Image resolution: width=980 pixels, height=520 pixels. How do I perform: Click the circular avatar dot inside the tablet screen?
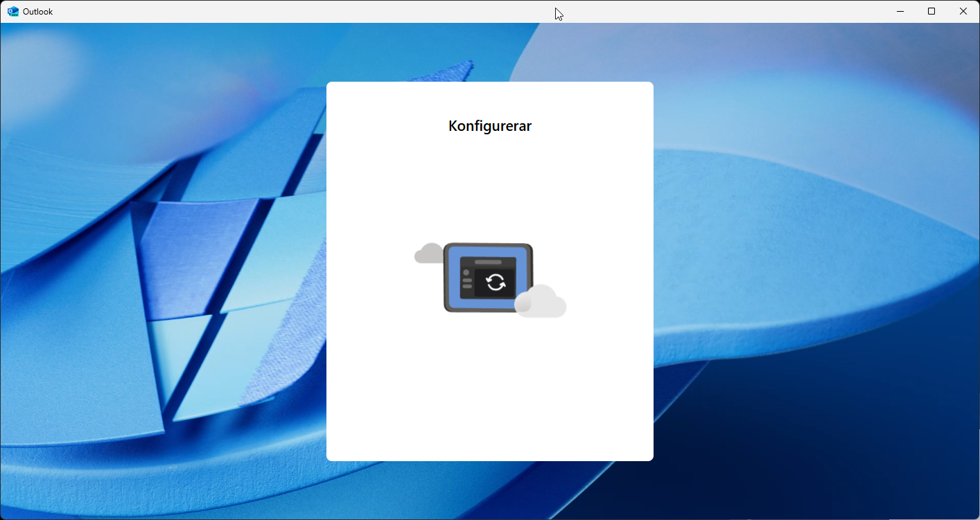(466, 272)
